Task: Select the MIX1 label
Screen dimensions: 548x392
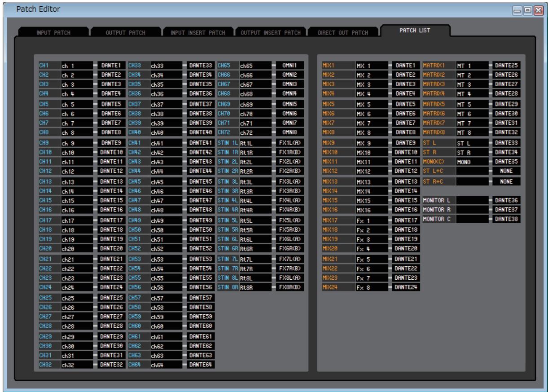Action: click(x=338, y=66)
